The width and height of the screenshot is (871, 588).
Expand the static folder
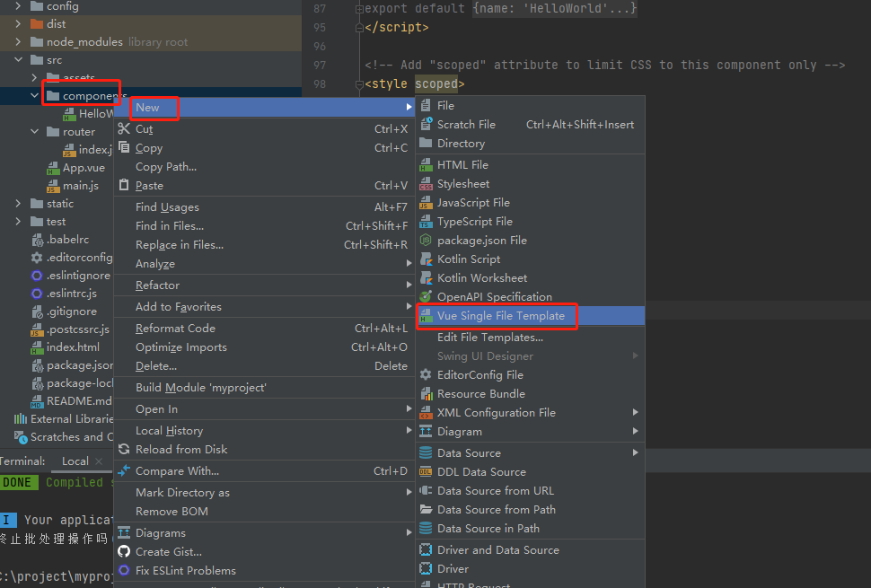pyautogui.click(x=18, y=203)
